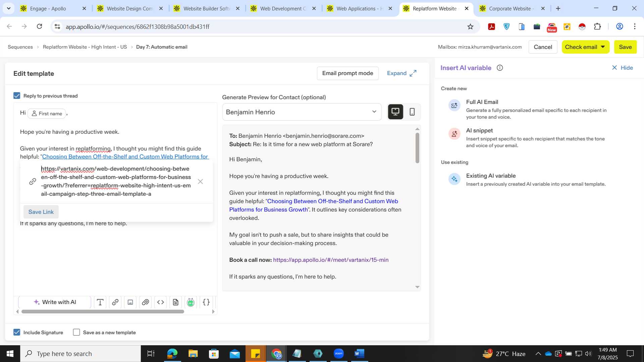Switch to Web Applications tab
The width and height of the screenshot is (644, 362).
(360, 8)
